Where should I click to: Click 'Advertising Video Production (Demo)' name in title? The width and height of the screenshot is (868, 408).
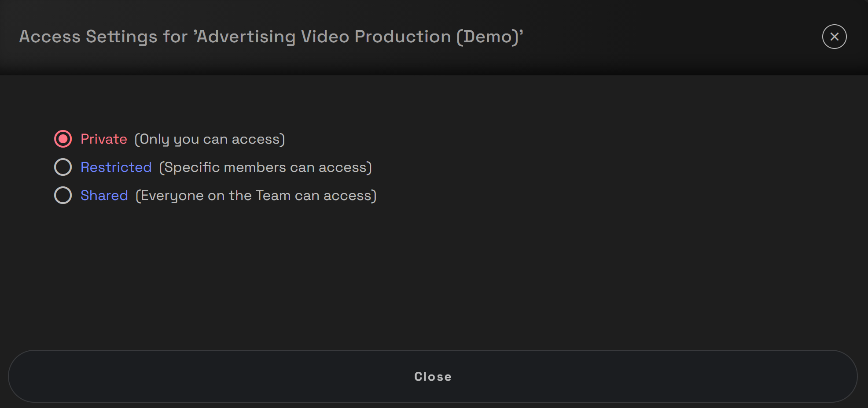[359, 37]
